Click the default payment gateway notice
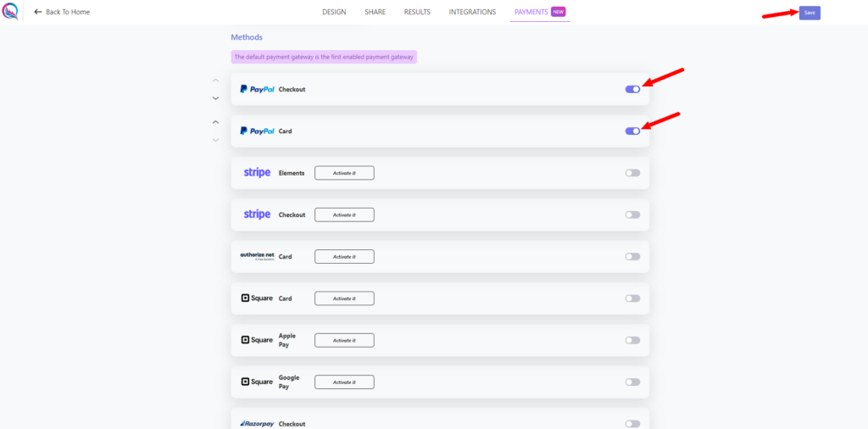 [324, 57]
